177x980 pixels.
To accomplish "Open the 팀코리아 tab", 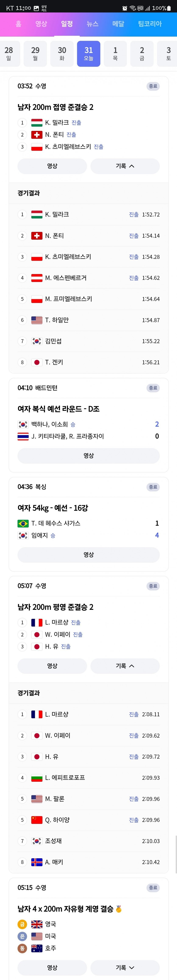I will (x=150, y=24).
